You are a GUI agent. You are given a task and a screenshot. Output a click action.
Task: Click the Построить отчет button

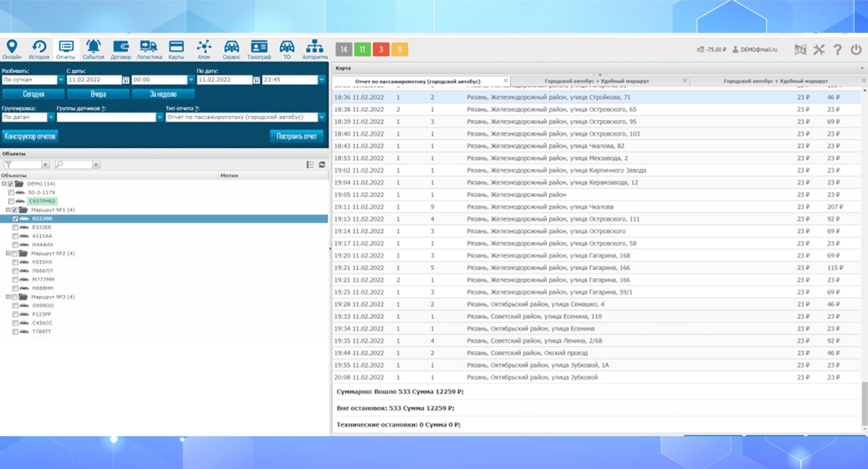pyautogui.click(x=296, y=136)
